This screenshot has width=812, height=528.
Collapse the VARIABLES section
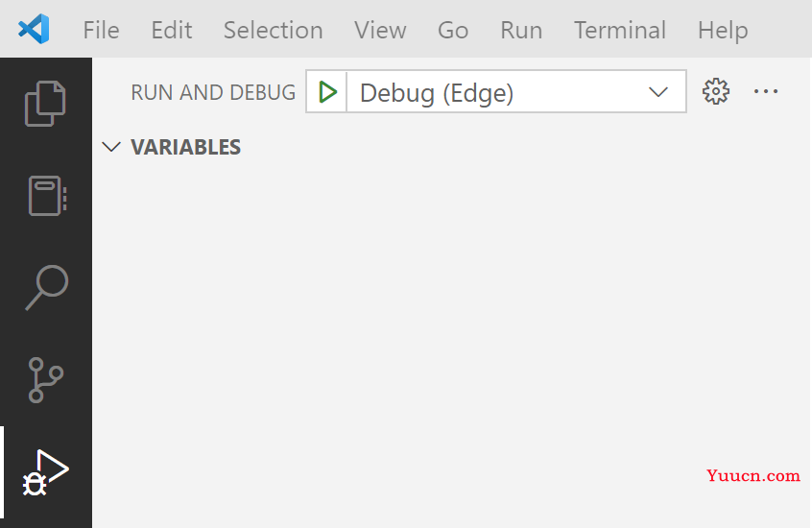point(112,147)
